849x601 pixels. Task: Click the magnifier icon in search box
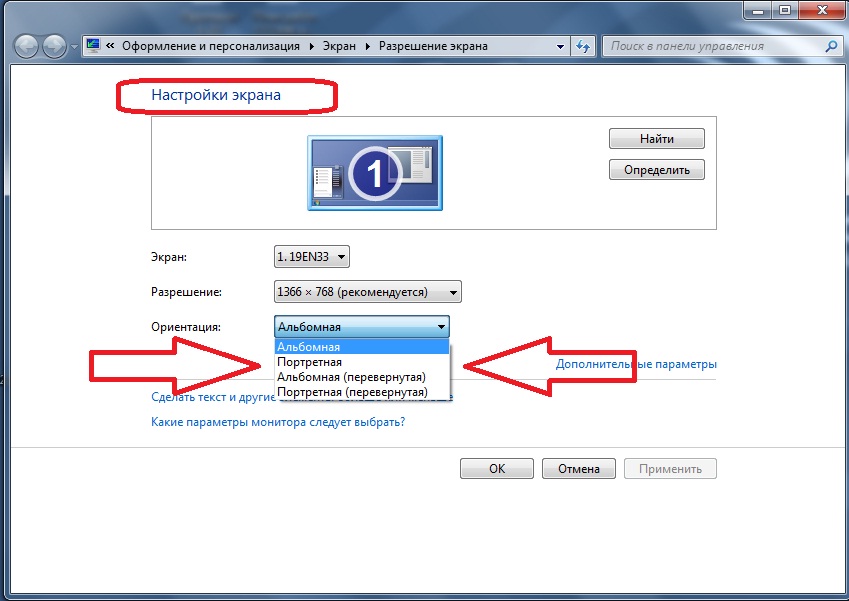tap(830, 46)
